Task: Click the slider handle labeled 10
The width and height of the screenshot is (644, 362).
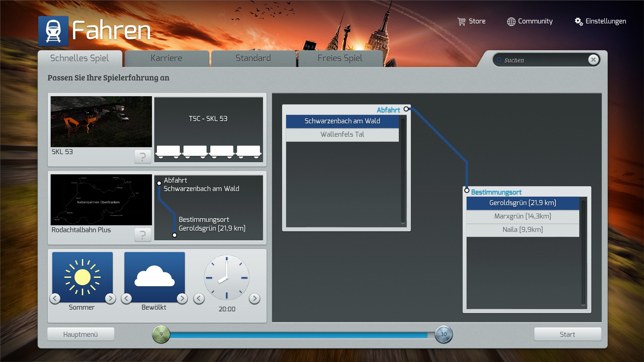Action: (443, 334)
